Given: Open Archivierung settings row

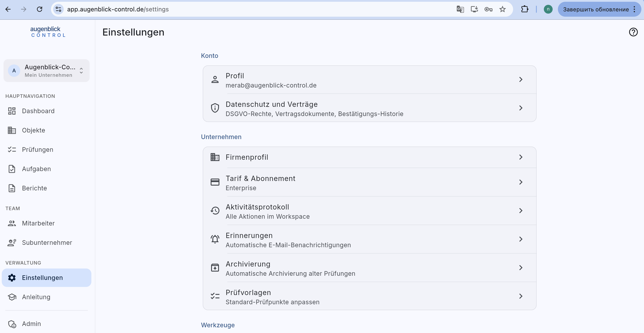Looking at the screenshot, I should [x=369, y=268].
